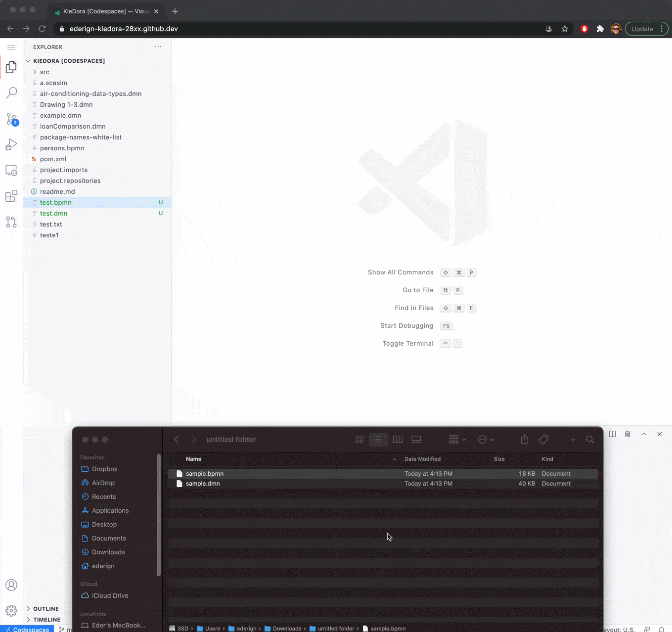Switch Finder to icon grid view
The height and width of the screenshot is (632, 672).
(359, 440)
